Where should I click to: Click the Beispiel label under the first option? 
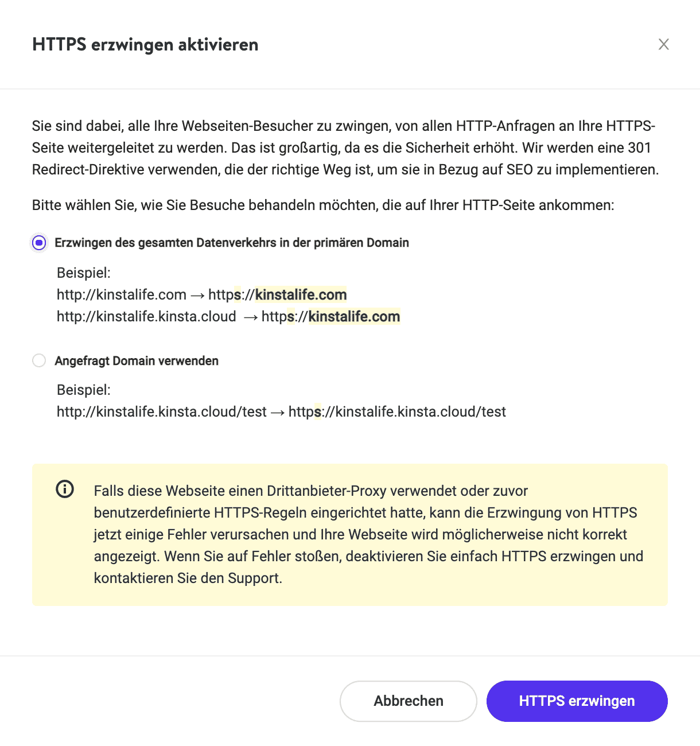83,273
